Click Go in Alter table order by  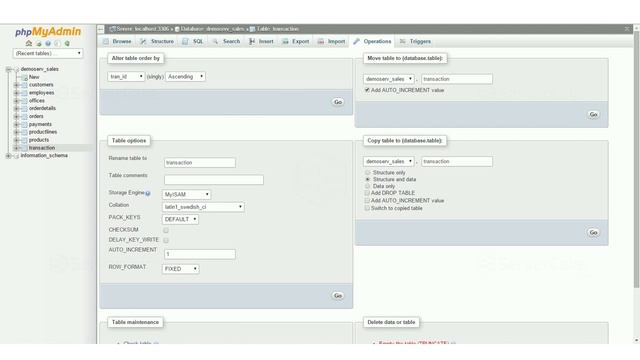pyautogui.click(x=338, y=102)
